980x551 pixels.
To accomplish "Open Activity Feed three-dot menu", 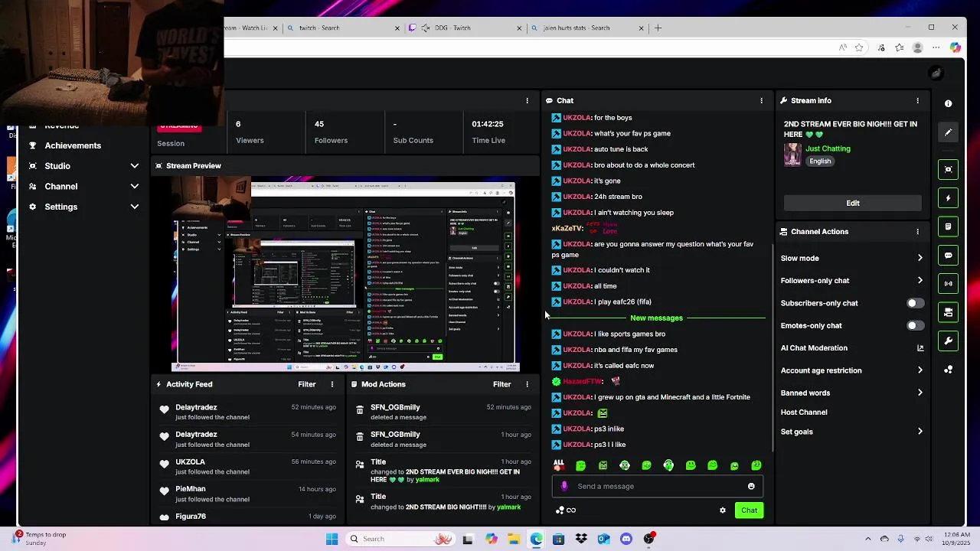I will pos(332,384).
